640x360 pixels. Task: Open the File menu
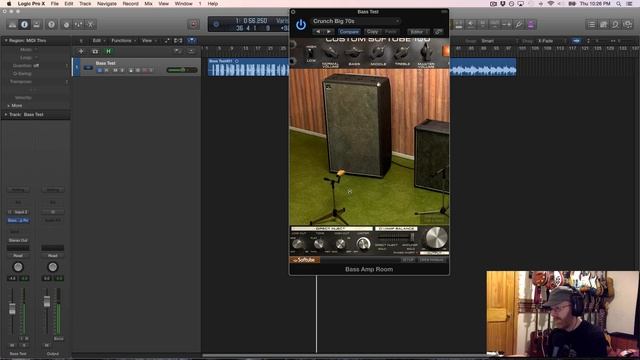(x=54, y=4)
